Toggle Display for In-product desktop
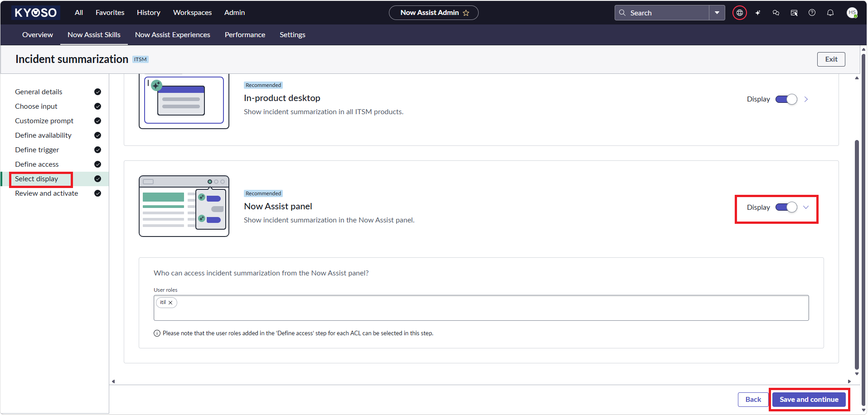The height and width of the screenshot is (415, 868). 786,99
